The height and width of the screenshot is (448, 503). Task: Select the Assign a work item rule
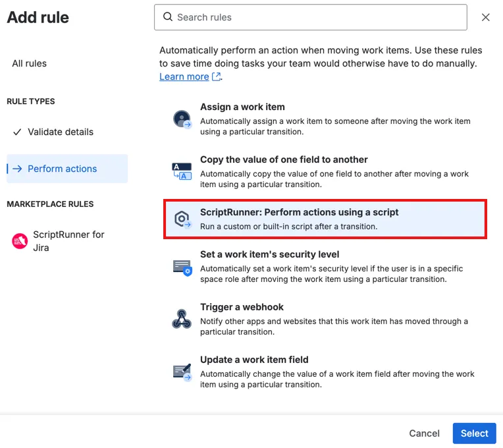tap(325, 119)
